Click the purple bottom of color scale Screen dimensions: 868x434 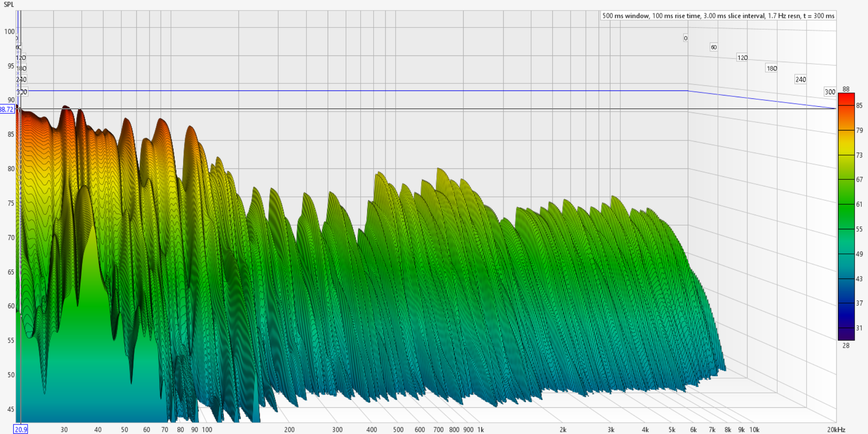pyautogui.click(x=846, y=334)
